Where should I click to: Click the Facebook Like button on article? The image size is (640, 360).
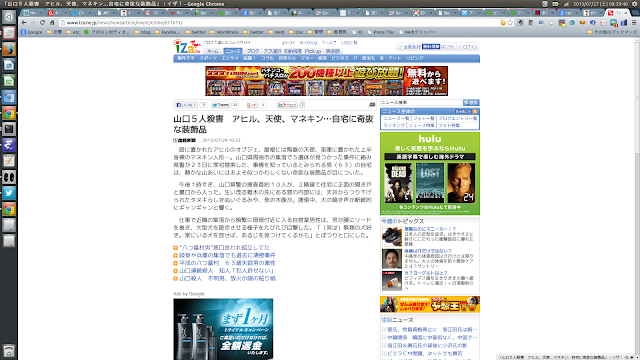(x=186, y=105)
